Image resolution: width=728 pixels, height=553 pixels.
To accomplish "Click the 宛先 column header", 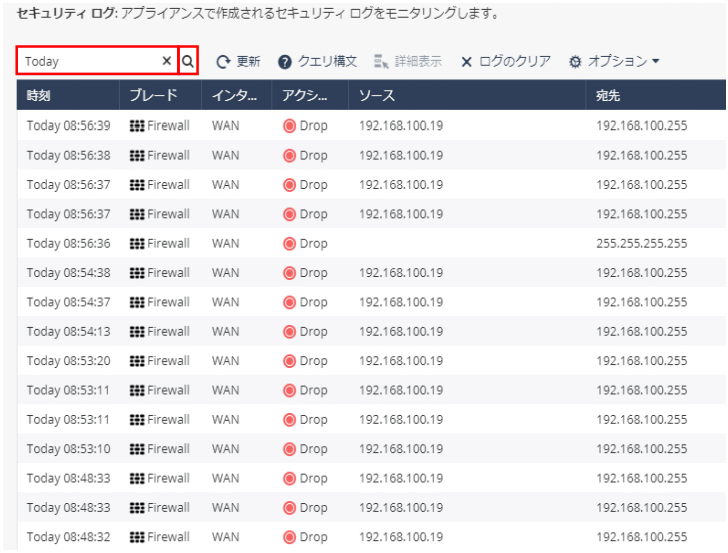I will (609, 96).
